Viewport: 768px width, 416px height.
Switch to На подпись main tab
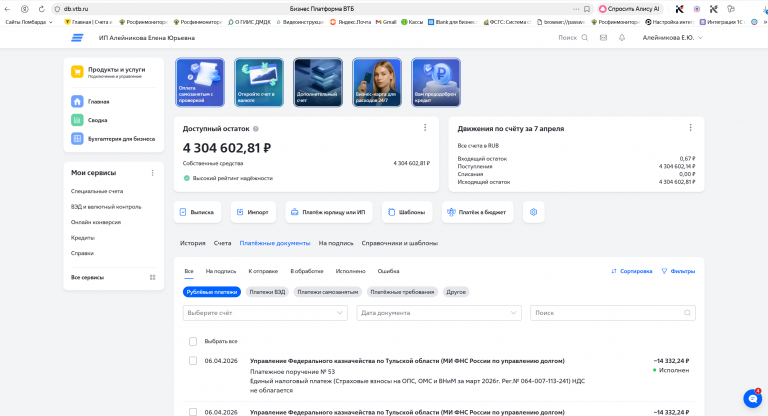336,243
